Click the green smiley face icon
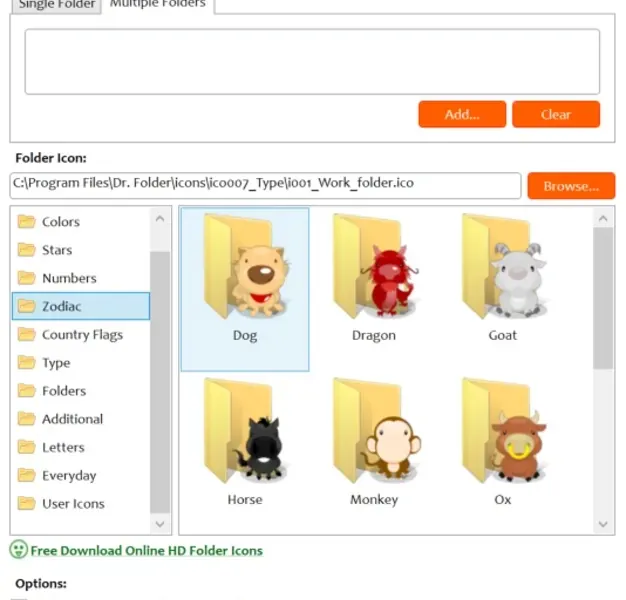Screen dimensions: 626x600 18,550
